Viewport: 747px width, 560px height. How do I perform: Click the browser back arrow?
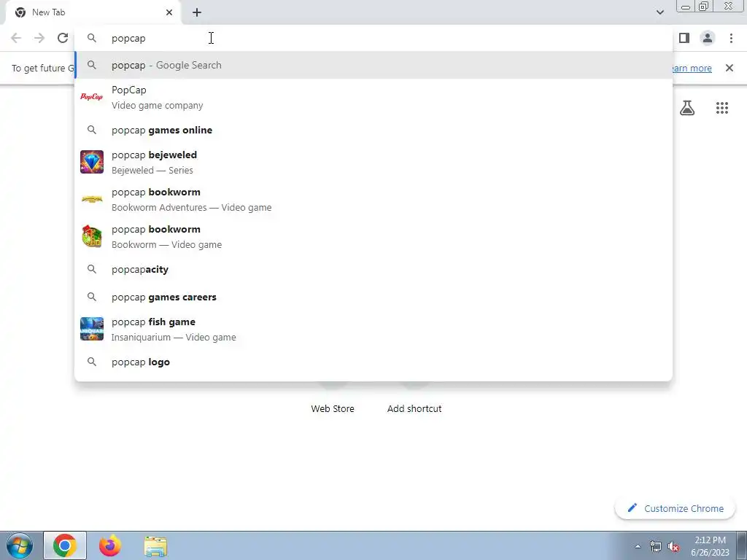click(16, 38)
